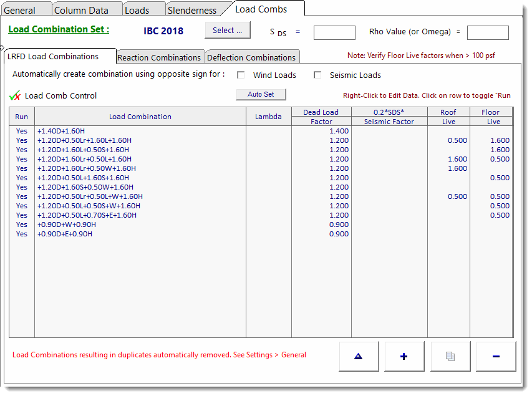Remove combination with the minus button
532x396 pixels.
click(496, 356)
